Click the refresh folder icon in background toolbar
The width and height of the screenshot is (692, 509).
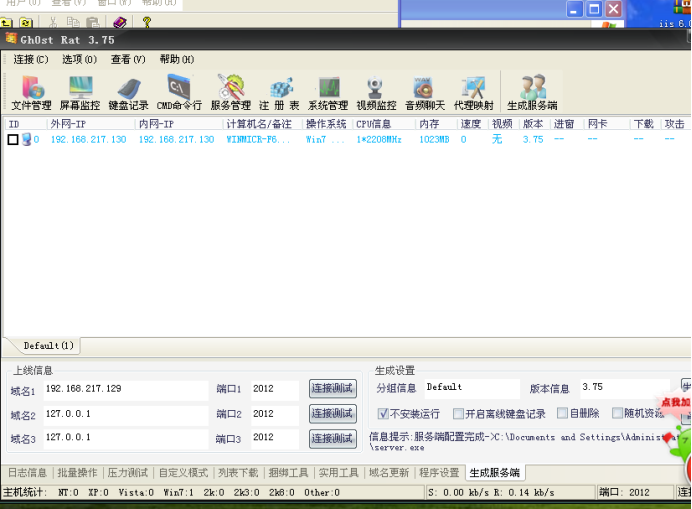coord(26,22)
